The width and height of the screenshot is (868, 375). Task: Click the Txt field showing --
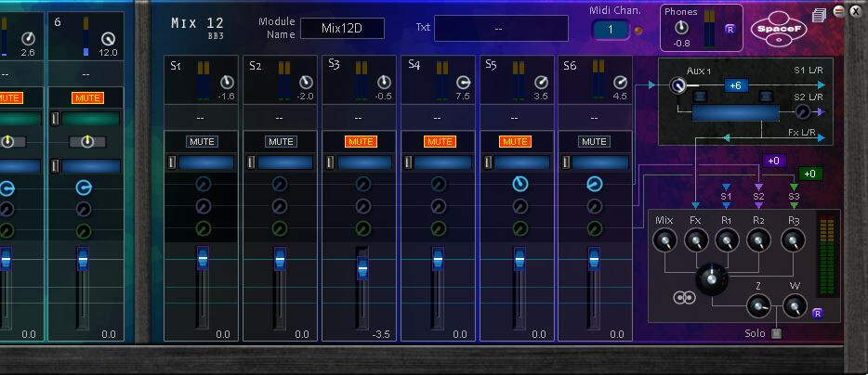(x=501, y=28)
